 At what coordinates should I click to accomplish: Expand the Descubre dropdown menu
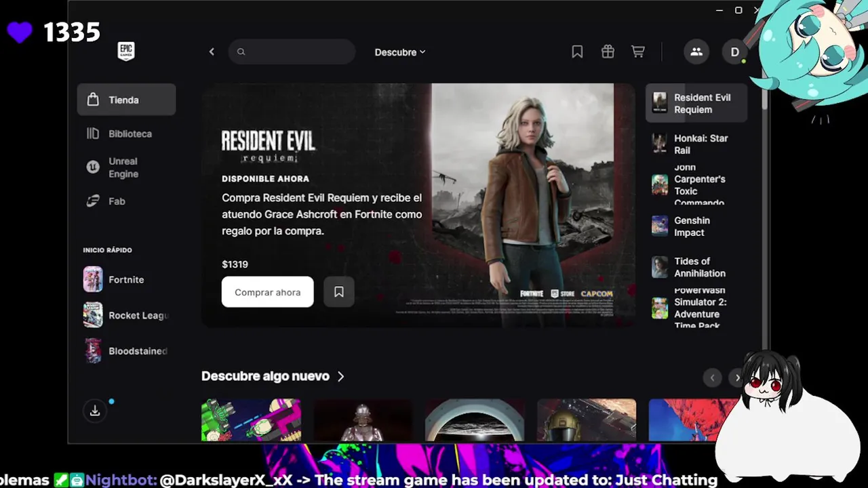[x=400, y=52]
